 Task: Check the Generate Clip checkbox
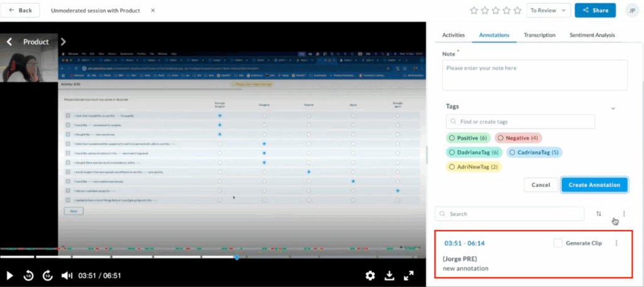pyautogui.click(x=558, y=243)
